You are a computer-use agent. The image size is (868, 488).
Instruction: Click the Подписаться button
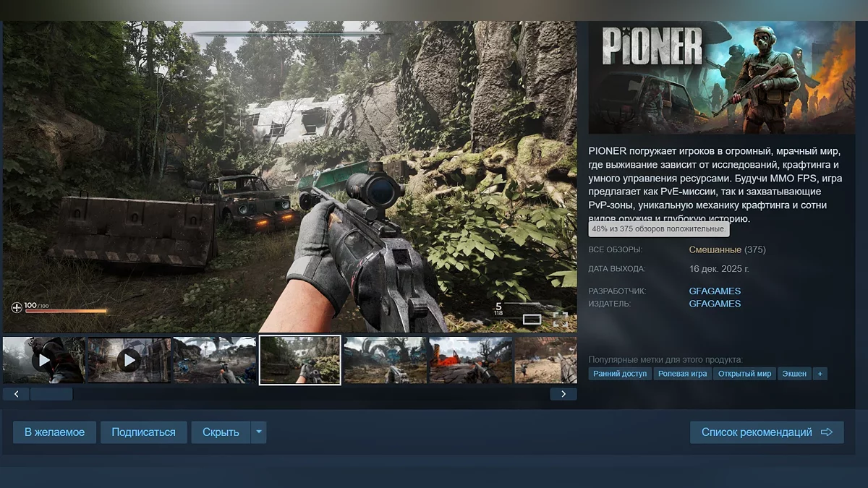(x=143, y=432)
